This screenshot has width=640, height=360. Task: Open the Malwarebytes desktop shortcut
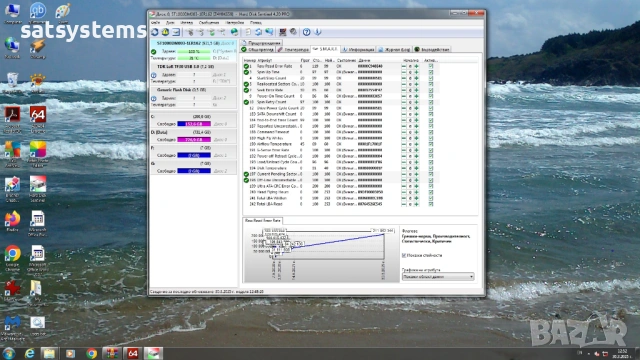click(x=12, y=328)
